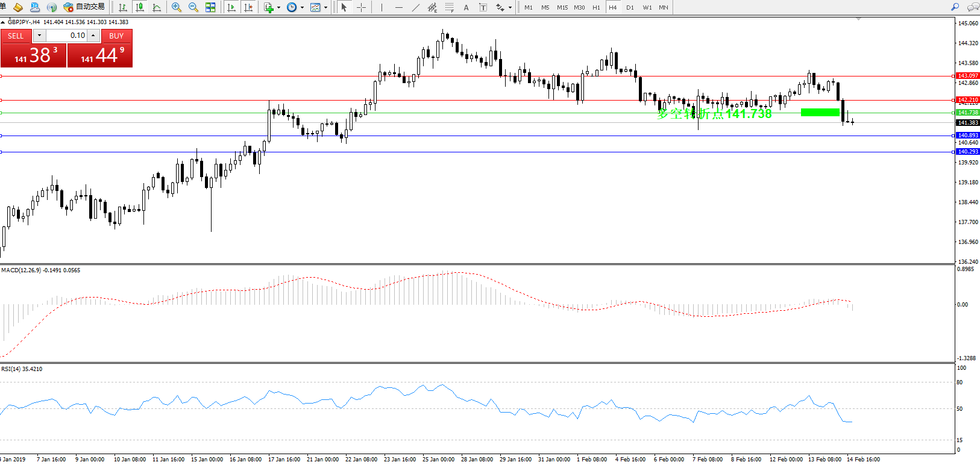This screenshot has width=980, height=465.
Task: Switch to the D1 timeframe
Action: 630,7
